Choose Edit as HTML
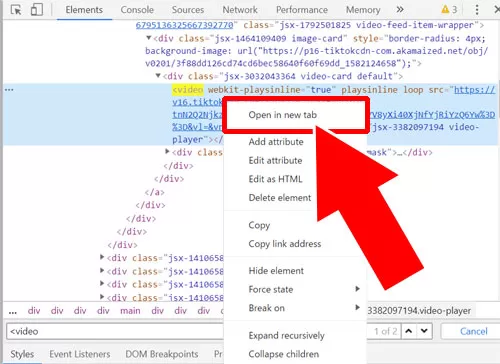The width and height of the screenshot is (500, 364). pyautogui.click(x=275, y=179)
